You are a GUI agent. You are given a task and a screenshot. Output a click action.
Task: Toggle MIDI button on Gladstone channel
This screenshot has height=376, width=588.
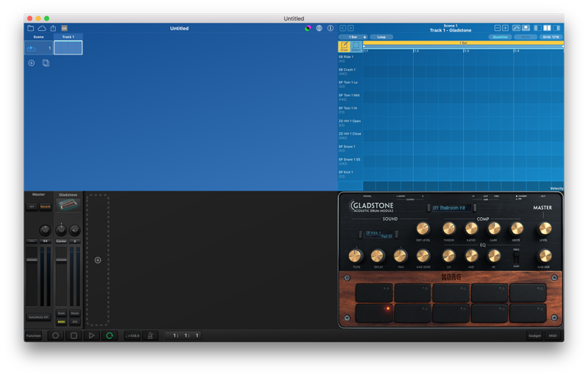click(x=62, y=322)
